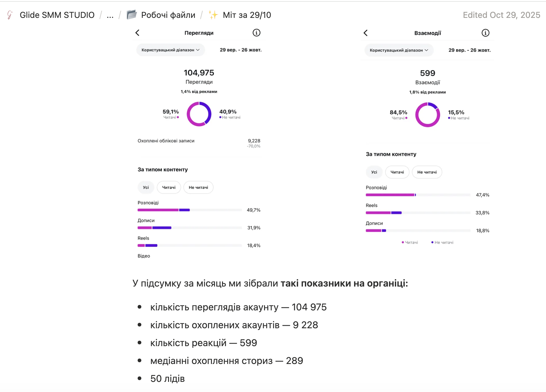This screenshot has width=546, height=392.
Task: Click the folder icon beside Робочі файли
Action: [x=132, y=15]
